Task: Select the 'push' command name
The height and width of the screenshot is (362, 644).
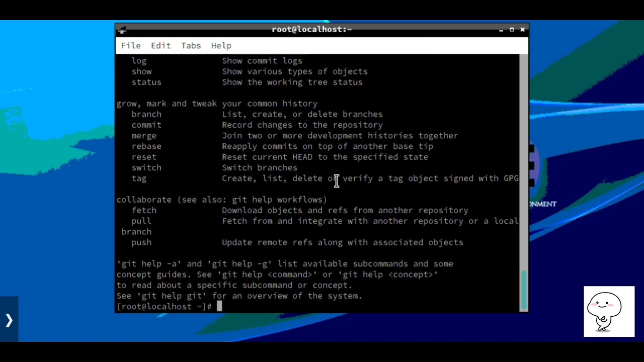Action: 141,242
